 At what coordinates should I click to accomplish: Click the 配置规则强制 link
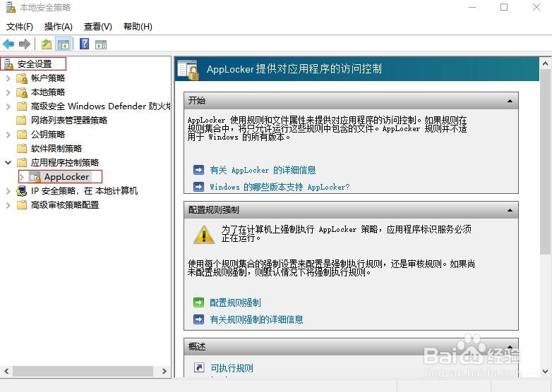pos(235,302)
